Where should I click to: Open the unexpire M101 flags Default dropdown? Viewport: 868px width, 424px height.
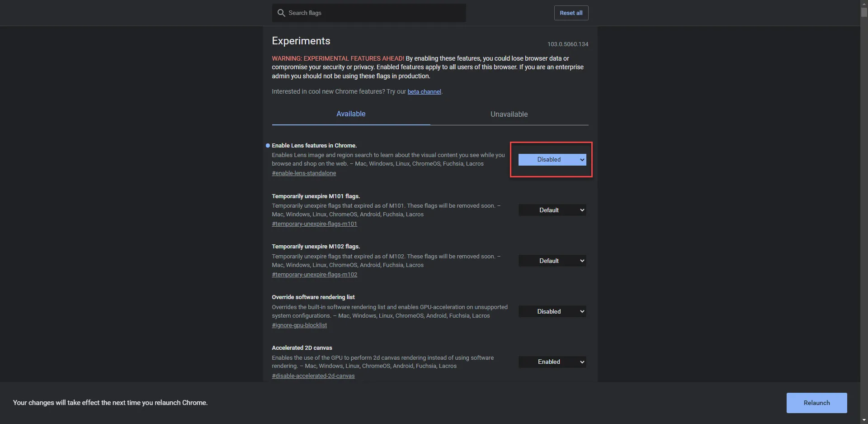[x=552, y=210]
